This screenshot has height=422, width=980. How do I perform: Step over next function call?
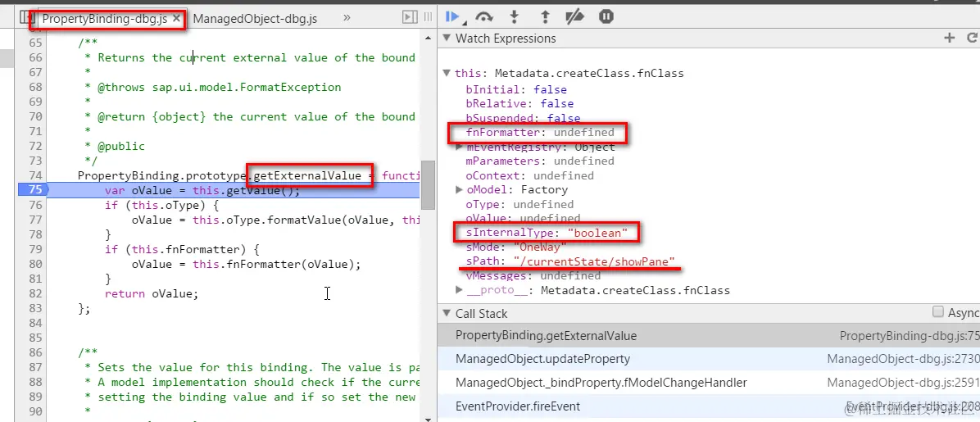(483, 17)
